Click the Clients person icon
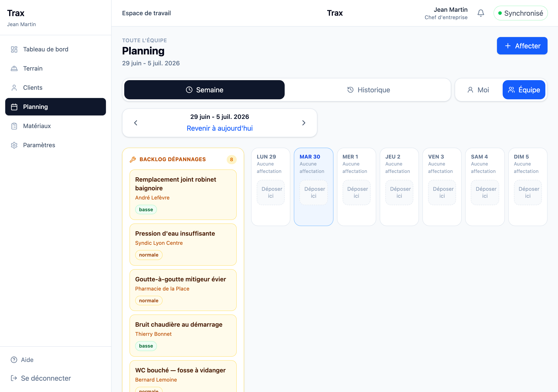The height and width of the screenshot is (392, 558). click(x=14, y=88)
